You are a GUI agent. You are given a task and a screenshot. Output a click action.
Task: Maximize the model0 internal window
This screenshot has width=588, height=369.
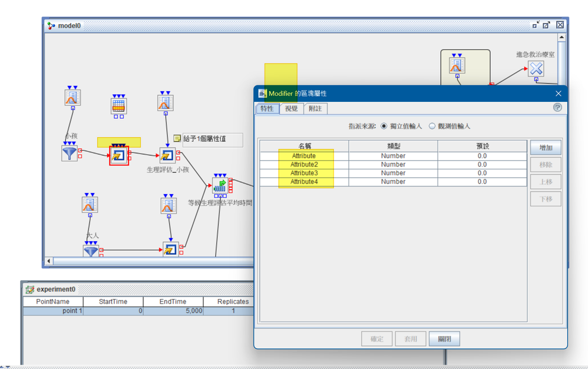546,25
